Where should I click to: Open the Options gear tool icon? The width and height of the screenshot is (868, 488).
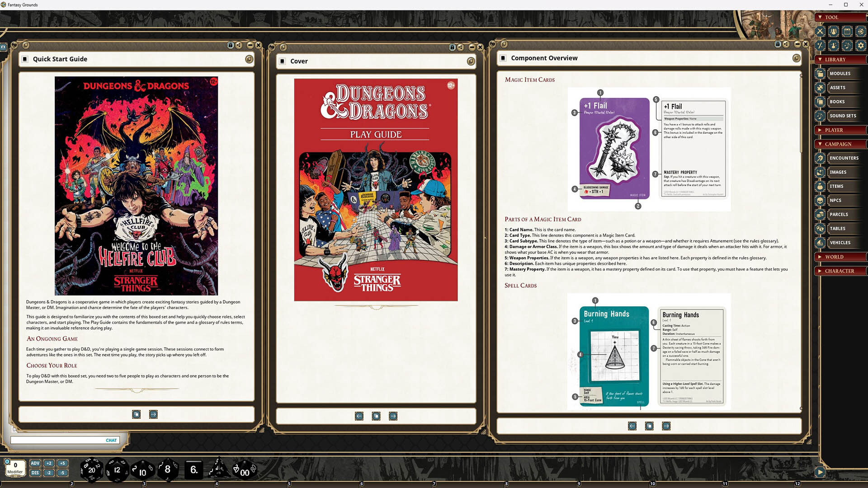[861, 45]
